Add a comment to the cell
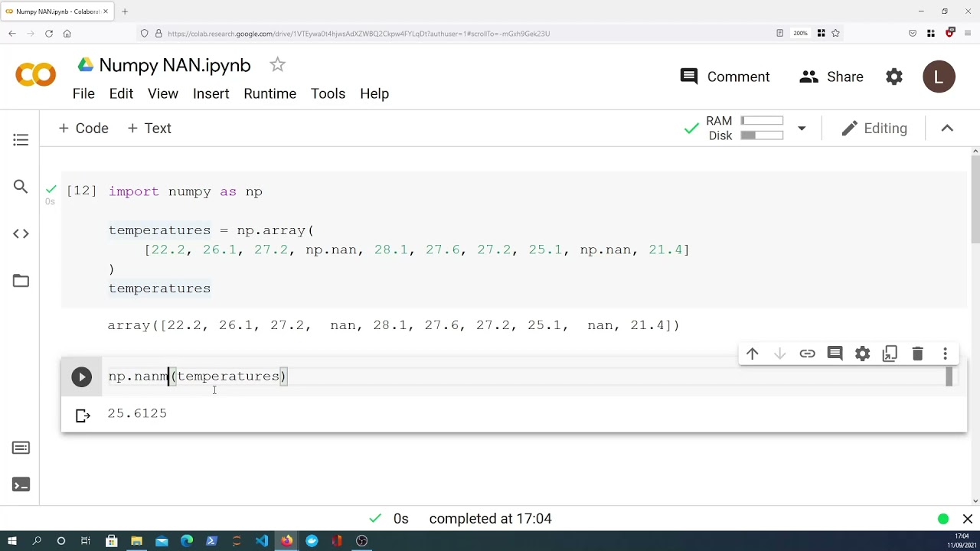 (x=835, y=354)
